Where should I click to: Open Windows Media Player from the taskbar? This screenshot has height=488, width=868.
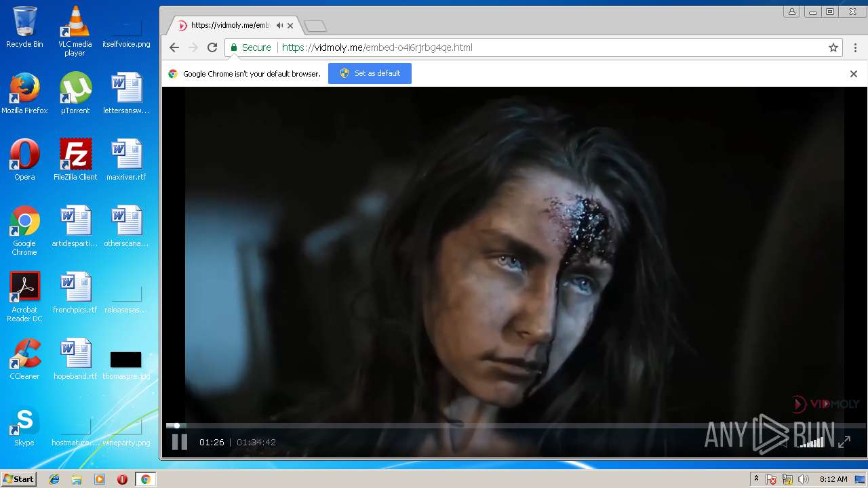pos(100,479)
